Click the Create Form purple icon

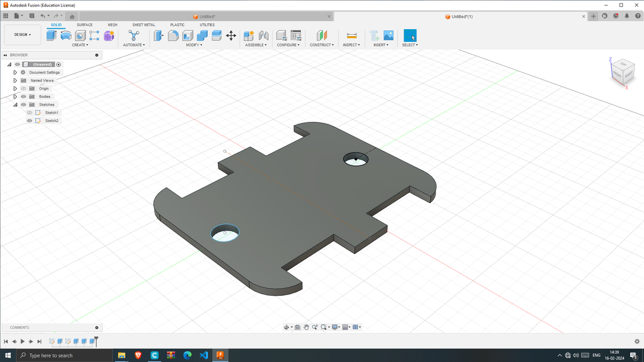coord(109,35)
